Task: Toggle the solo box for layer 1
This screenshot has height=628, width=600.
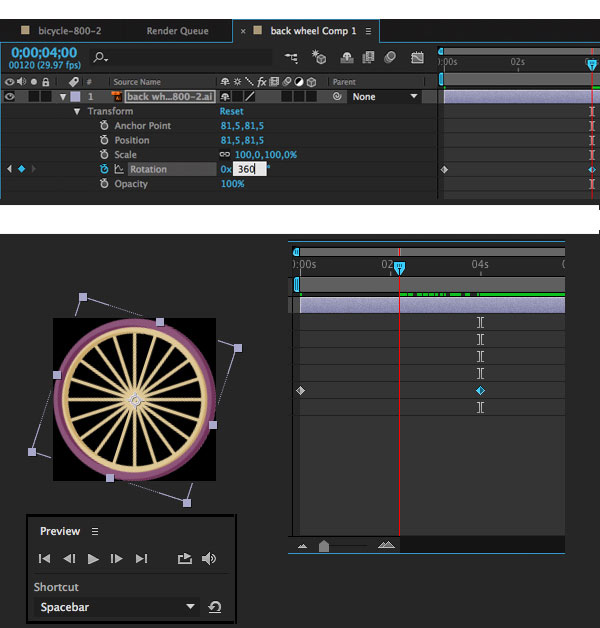Action: tap(34, 97)
